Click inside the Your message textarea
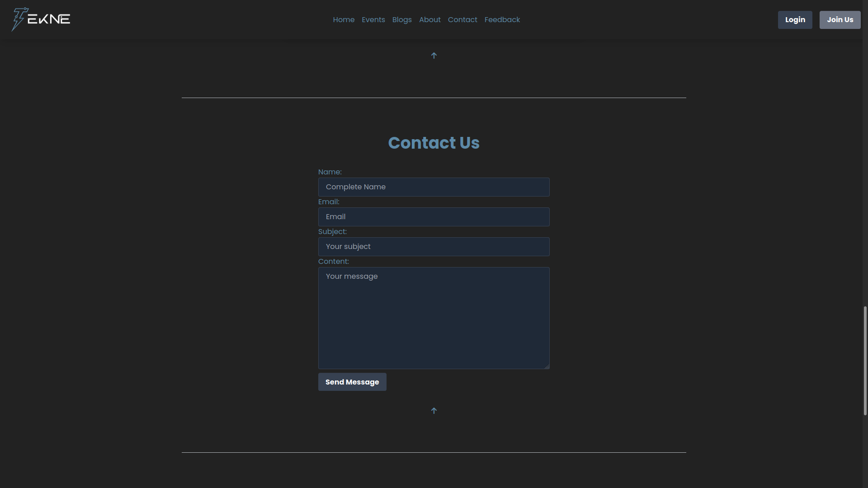 point(434,318)
